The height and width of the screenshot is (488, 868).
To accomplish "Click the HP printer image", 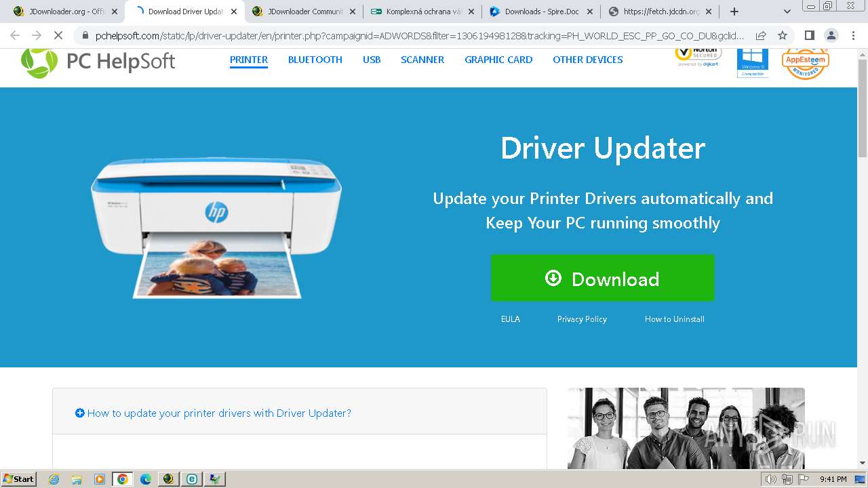I will [216, 228].
